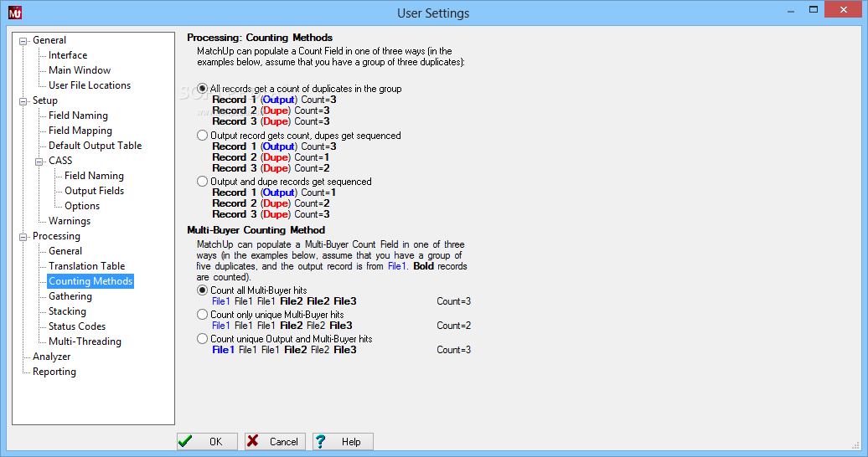Open help with the Help button
The height and width of the screenshot is (457, 868).
tap(343, 441)
